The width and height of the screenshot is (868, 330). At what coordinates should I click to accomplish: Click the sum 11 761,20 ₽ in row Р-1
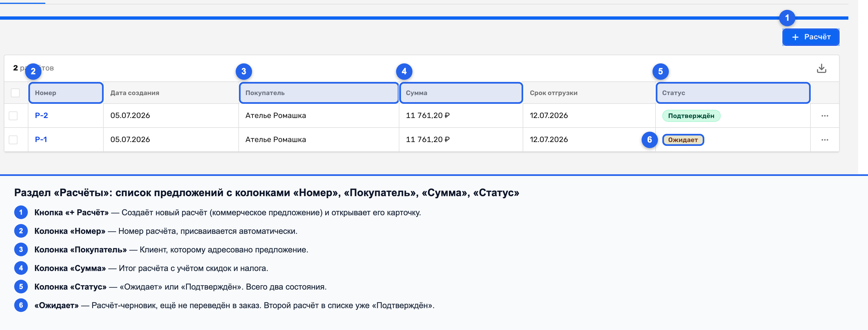pyautogui.click(x=428, y=139)
